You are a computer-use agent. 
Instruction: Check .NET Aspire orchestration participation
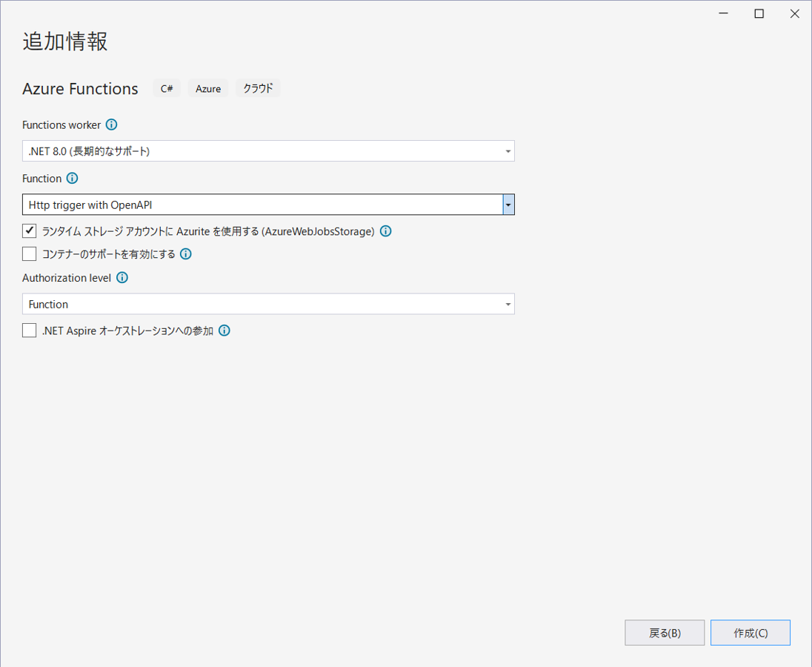coord(30,331)
